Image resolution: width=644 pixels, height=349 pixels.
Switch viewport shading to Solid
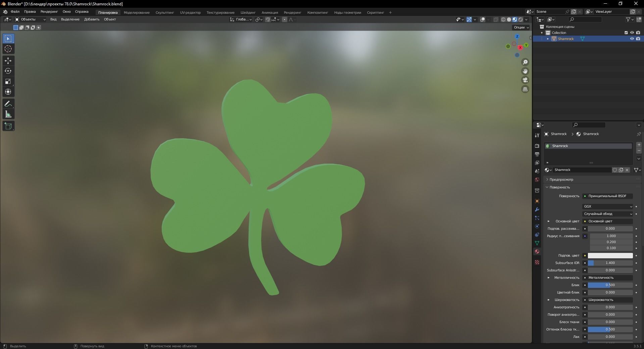[x=509, y=19]
